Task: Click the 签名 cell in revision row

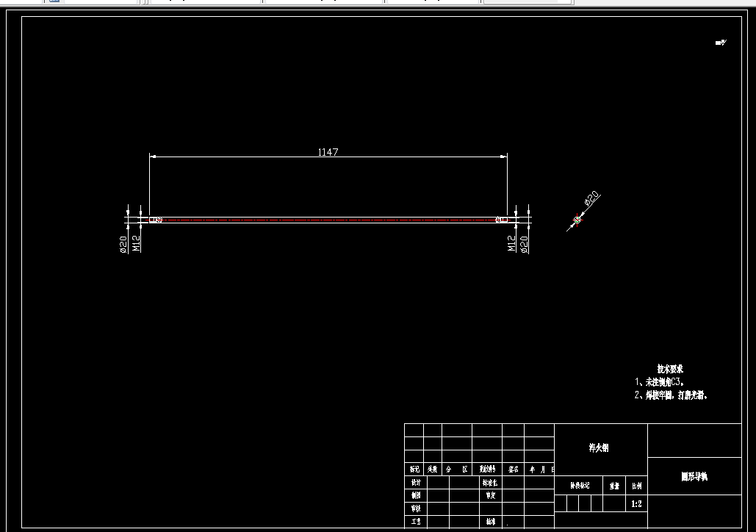Action: [513, 469]
